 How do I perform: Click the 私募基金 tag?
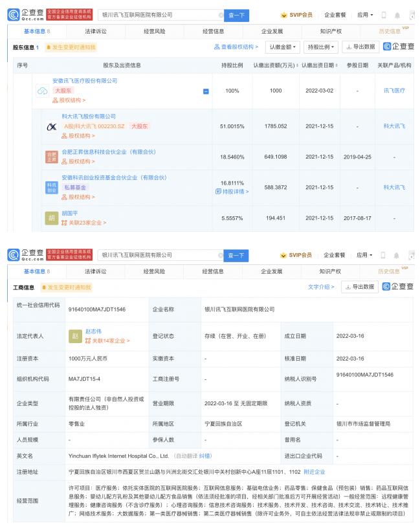(x=75, y=188)
